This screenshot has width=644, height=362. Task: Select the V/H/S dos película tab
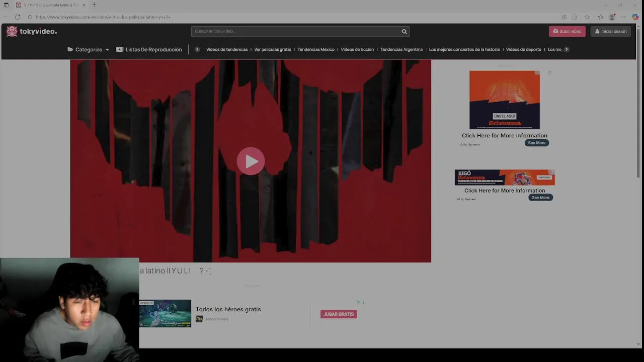[x=50, y=5]
